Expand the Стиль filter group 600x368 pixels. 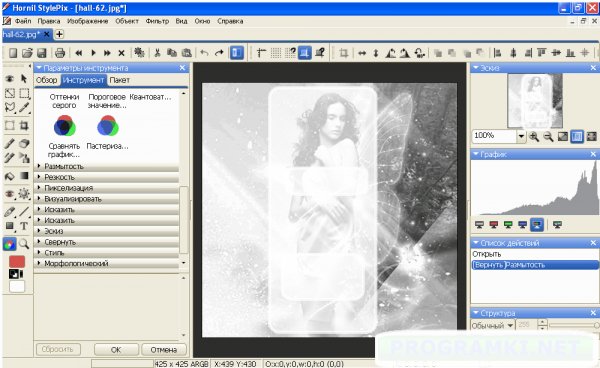[106, 253]
